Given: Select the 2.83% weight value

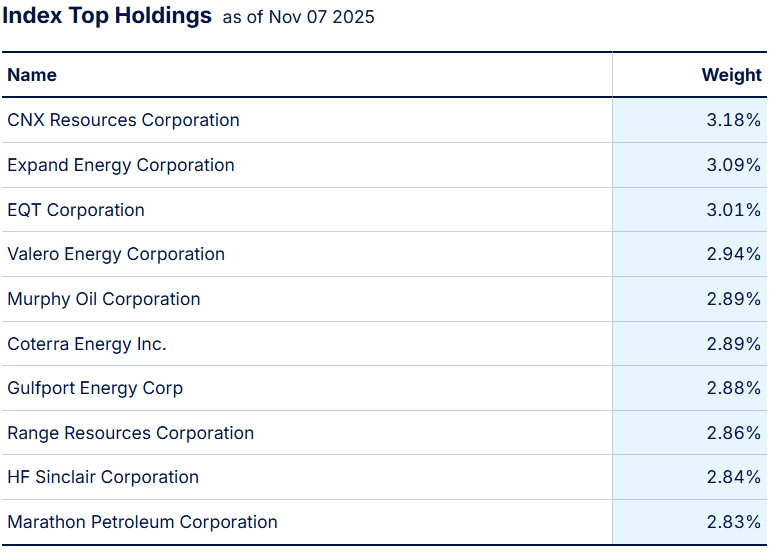Looking at the screenshot, I should [x=733, y=522].
